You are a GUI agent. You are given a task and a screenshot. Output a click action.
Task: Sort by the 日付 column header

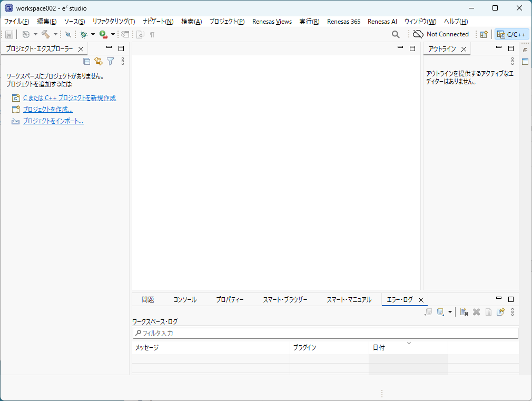[x=409, y=347]
